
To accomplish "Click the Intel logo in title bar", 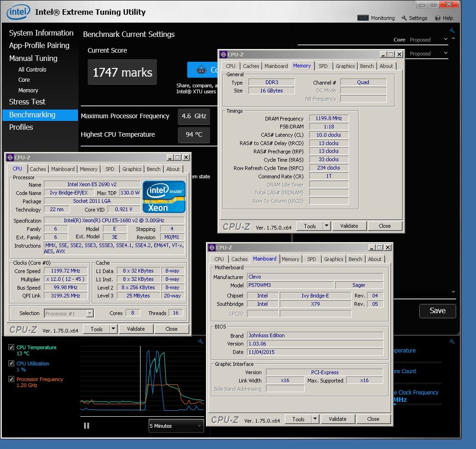I will [x=18, y=12].
